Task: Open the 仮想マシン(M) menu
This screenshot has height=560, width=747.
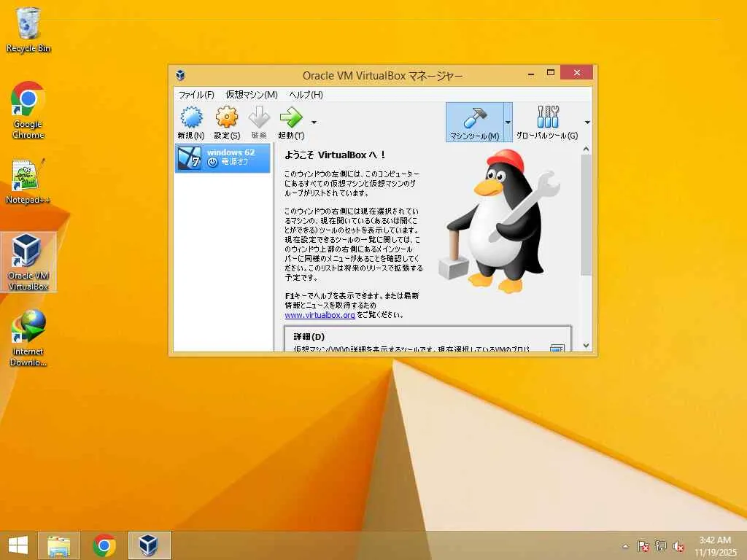Action: [252, 95]
